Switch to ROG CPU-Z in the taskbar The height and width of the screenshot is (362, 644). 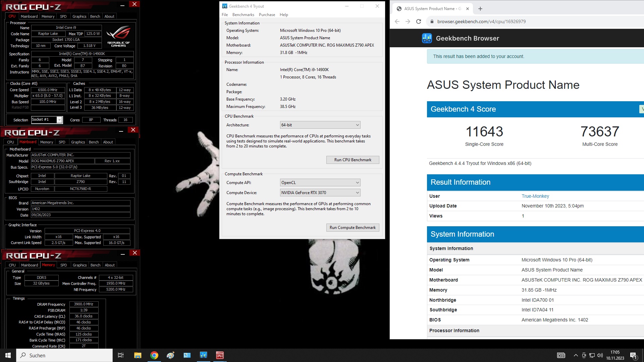pyautogui.click(x=220, y=355)
